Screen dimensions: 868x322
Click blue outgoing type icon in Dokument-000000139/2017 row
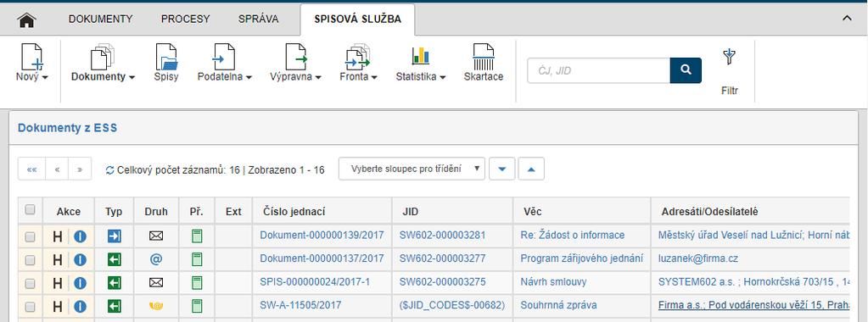tap(115, 236)
